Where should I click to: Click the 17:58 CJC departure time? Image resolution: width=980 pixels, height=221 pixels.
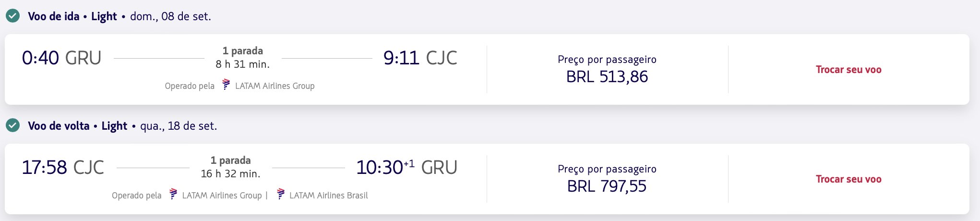pos(63,168)
